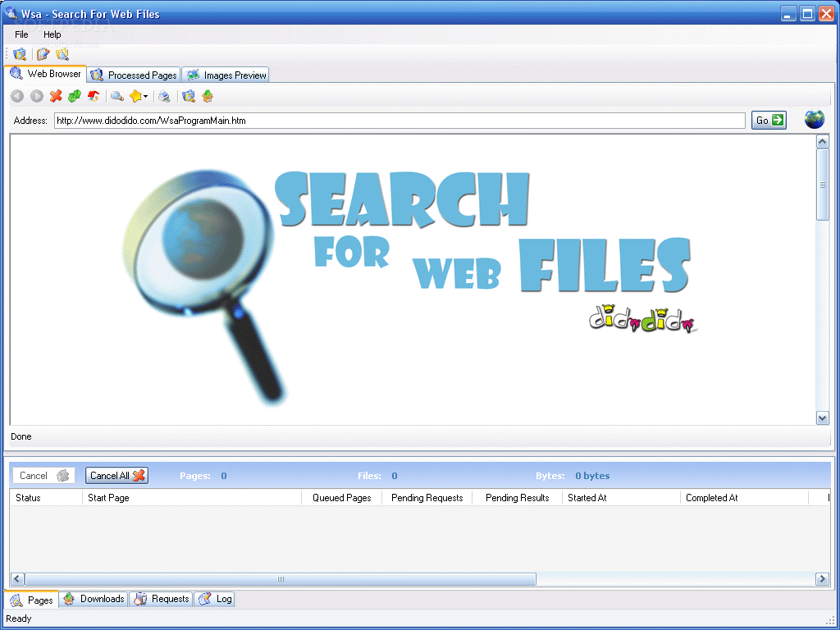Image resolution: width=840 pixels, height=630 pixels.
Task: Open the home page via the house icon
Action: click(x=94, y=97)
